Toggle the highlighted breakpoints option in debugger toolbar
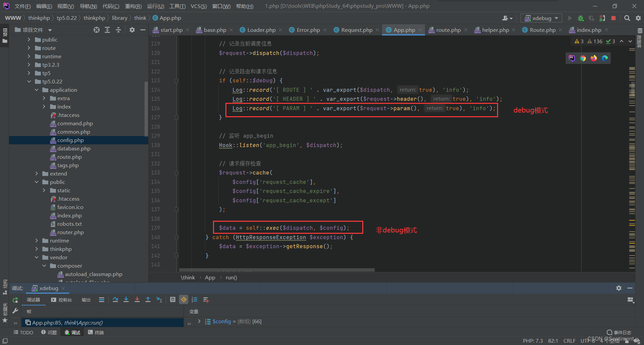This screenshot has height=345, width=644. pos(184,300)
